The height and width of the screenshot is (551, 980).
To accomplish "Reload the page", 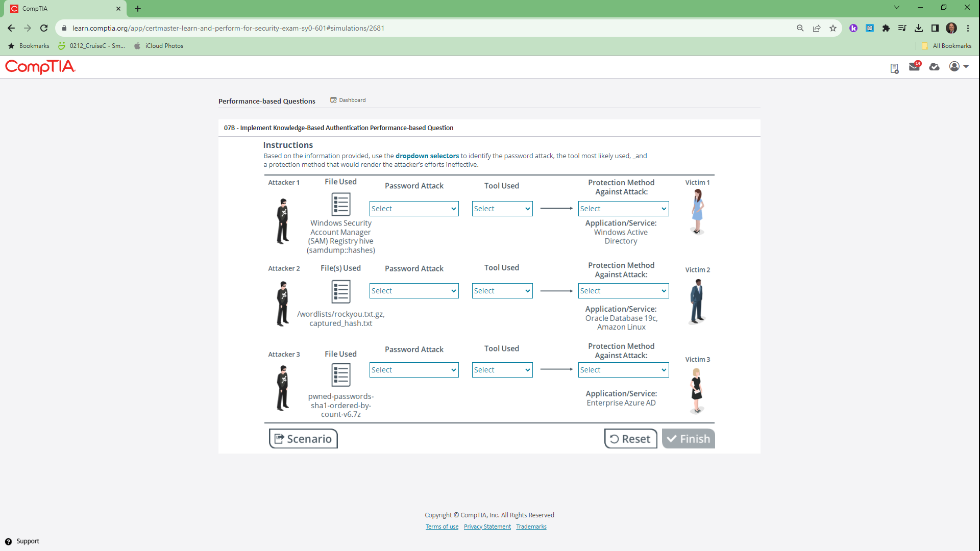I will pyautogui.click(x=44, y=29).
